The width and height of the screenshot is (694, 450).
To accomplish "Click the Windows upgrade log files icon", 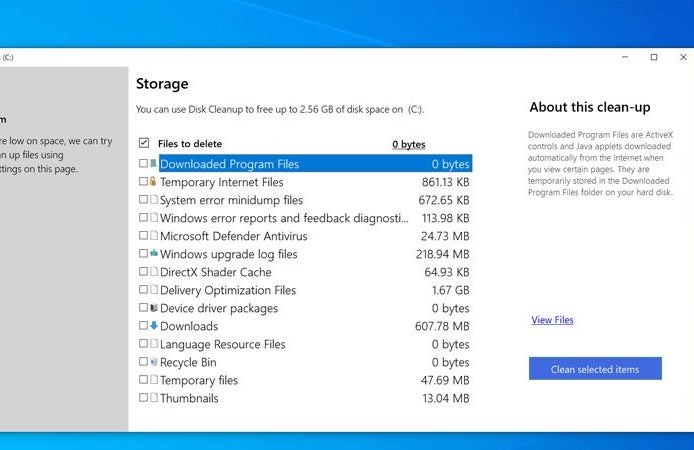I will [x=154, y=253].
